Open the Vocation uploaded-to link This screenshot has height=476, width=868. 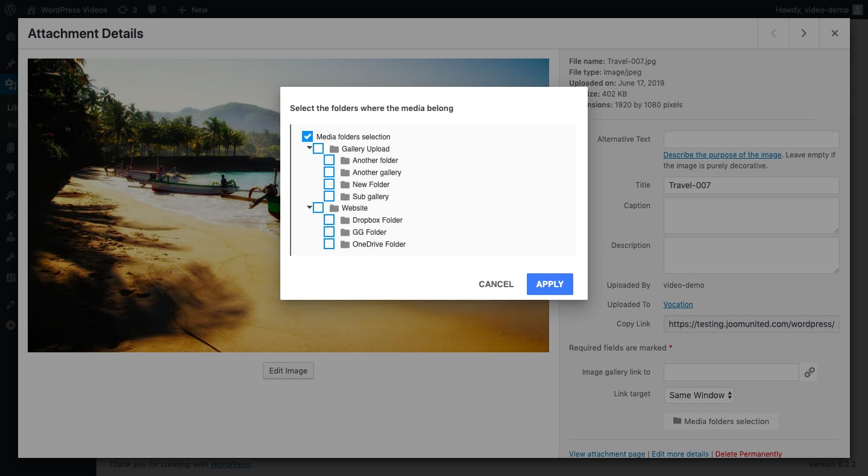678,305
